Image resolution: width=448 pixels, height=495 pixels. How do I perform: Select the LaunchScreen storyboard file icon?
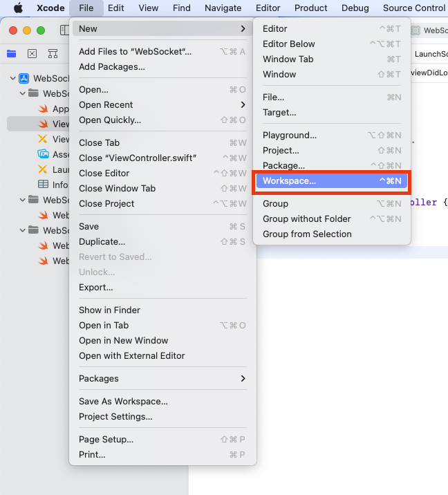[x=43, y=169]
